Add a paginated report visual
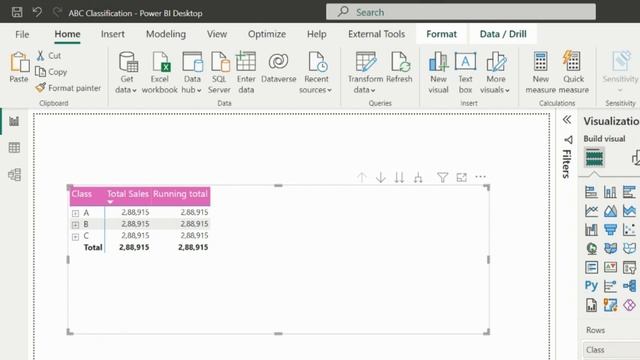 [591, 305]
